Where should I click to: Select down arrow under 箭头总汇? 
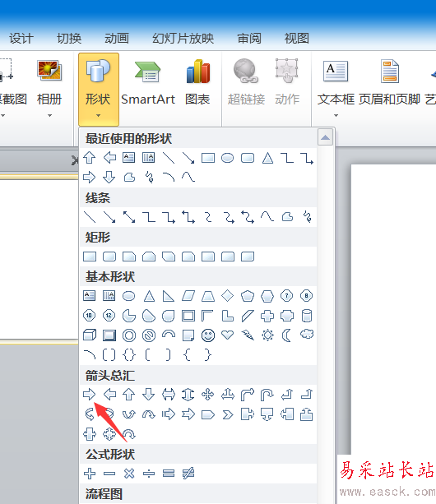(x=149, y=394)
